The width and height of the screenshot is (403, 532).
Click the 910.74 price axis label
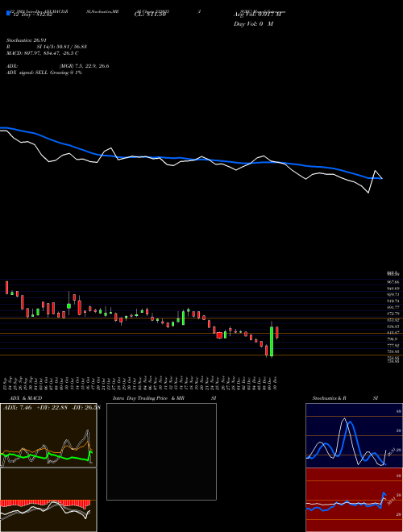[x=394, y=301]
